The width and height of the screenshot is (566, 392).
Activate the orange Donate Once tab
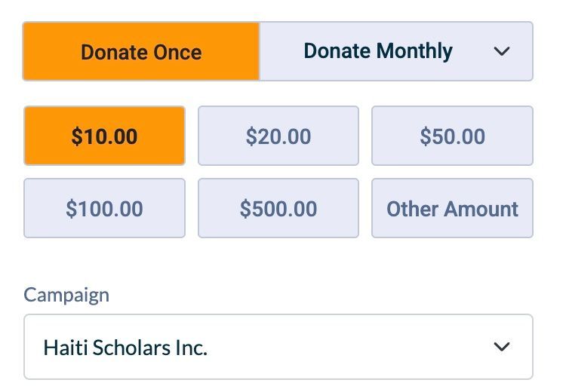pos(141,52)
